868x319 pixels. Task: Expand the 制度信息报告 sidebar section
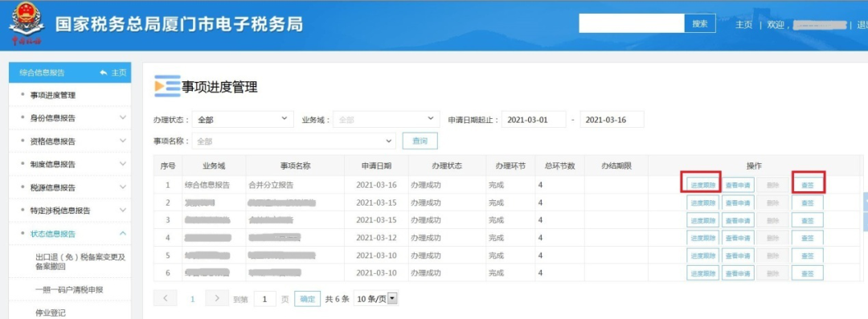click(70, 164)
